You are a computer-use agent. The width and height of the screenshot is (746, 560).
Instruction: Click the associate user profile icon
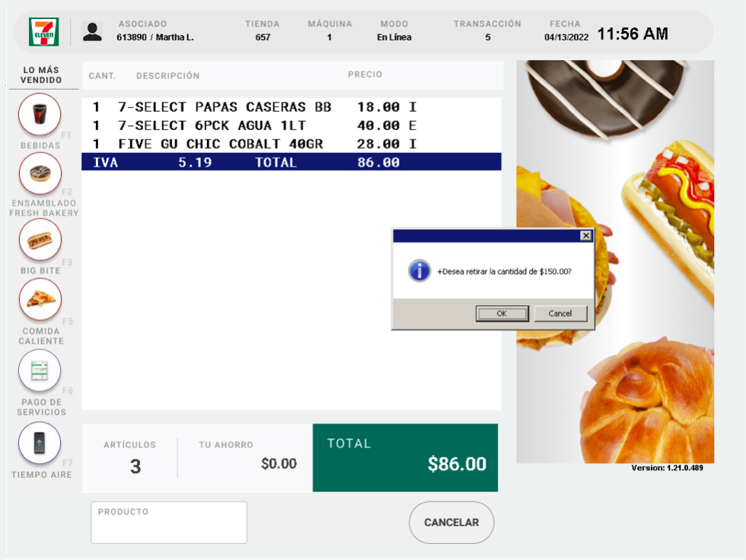(x=92, y=31)
